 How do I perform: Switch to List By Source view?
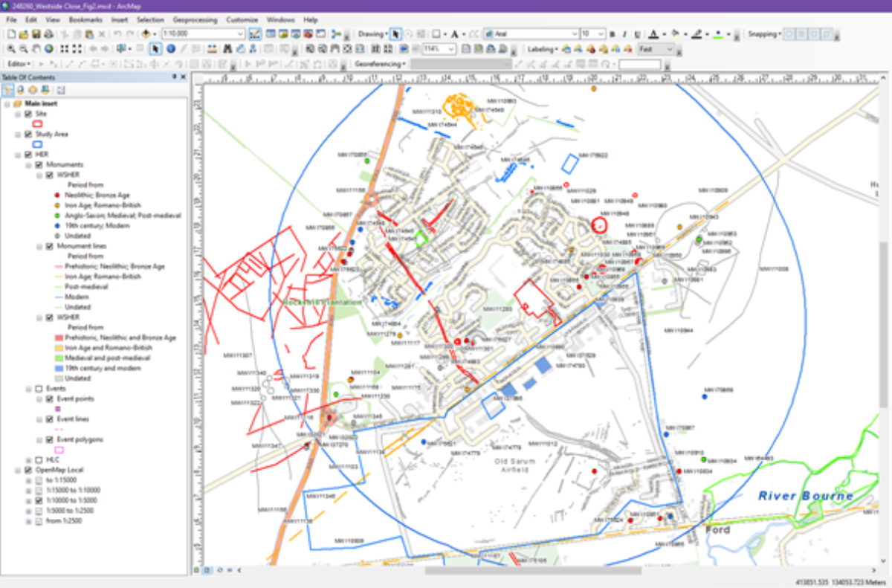(20, 90)
